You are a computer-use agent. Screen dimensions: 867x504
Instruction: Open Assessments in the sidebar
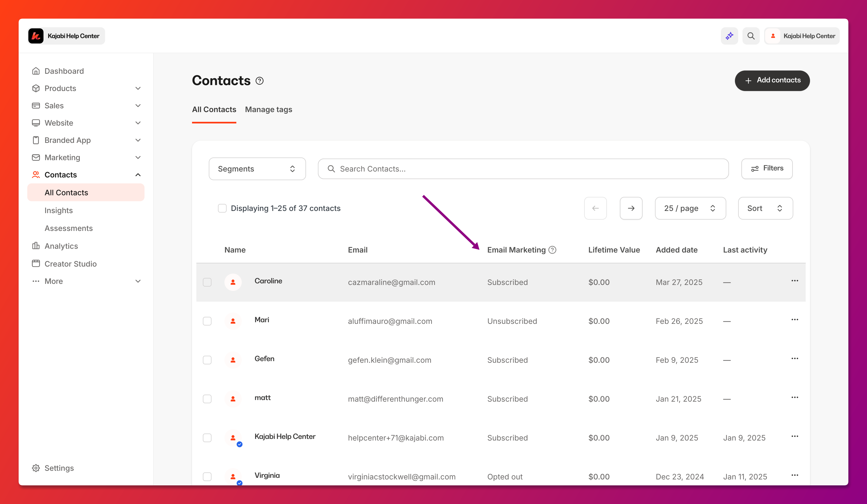click(x=68, y=228)
